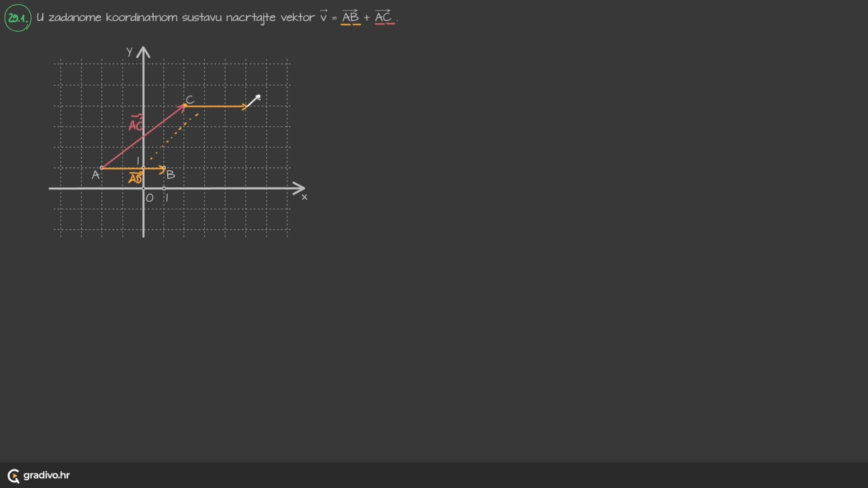
Task: Click the unit mark 1 on the x-axis
Action: pyautogui.click(x=167, y=198)
